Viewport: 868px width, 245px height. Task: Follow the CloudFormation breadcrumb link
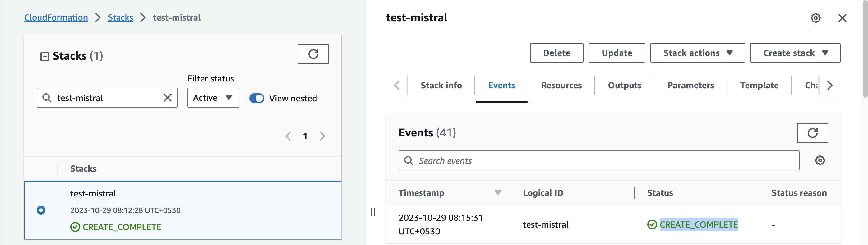coord(56,17)
